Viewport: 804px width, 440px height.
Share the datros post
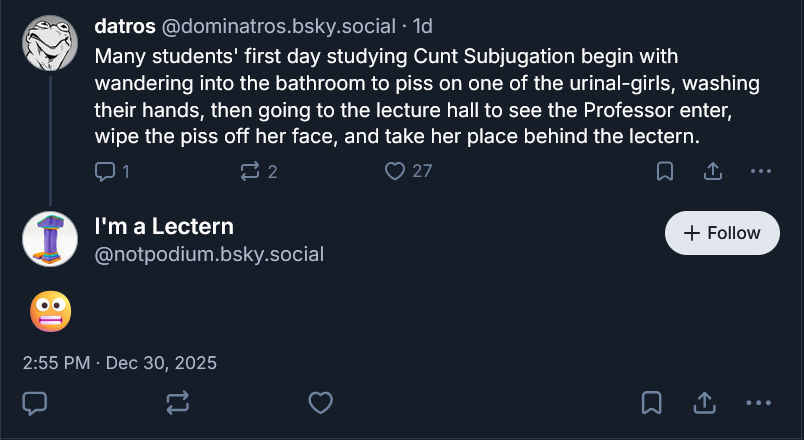tap(712, 171)
